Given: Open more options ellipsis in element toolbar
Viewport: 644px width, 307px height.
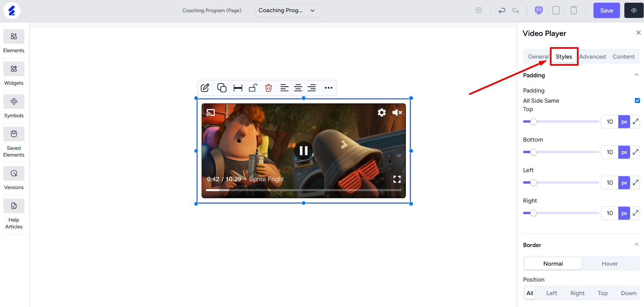Looking at the screenshot, I should (x=329, y=88).
